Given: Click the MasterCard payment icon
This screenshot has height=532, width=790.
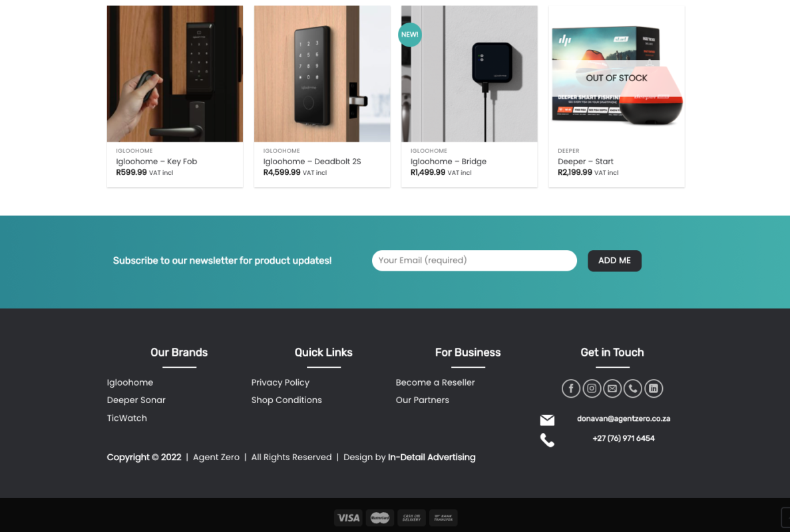Looking at the screenshot, I should [380, 517].
